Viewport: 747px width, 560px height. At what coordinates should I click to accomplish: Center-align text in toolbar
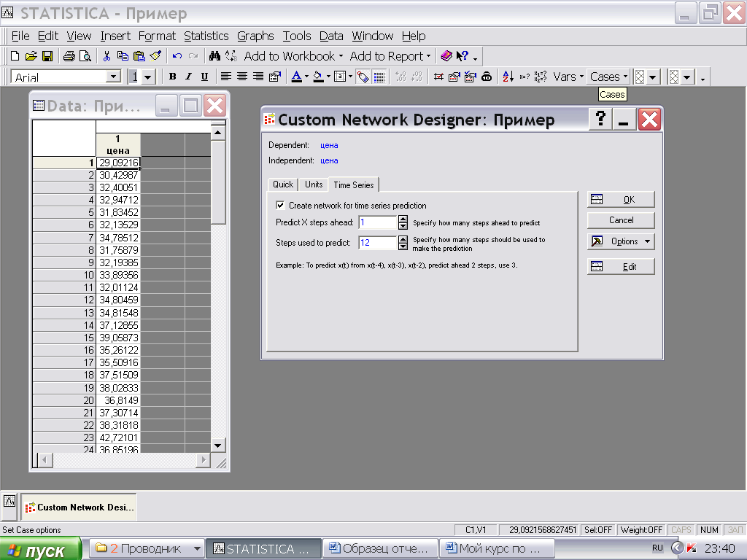click(242, 77)
